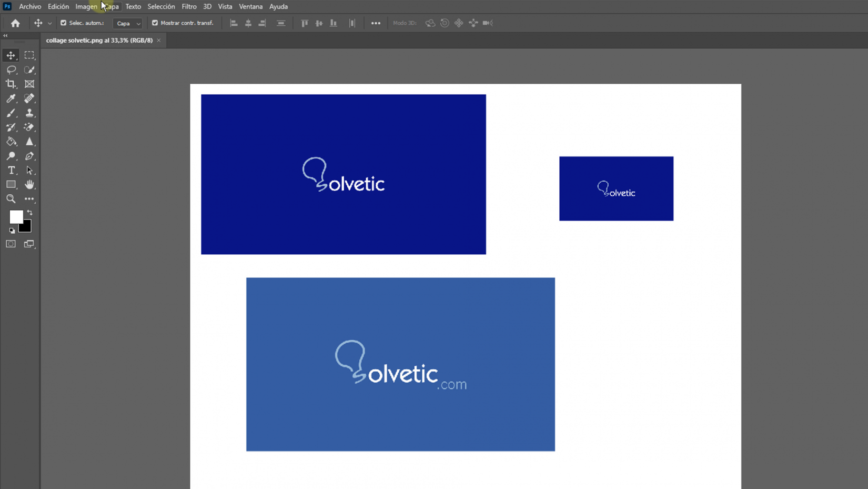The image size is (868, 489).
Task: Click the 3D rotate mode icon
Action: (430, 23)
